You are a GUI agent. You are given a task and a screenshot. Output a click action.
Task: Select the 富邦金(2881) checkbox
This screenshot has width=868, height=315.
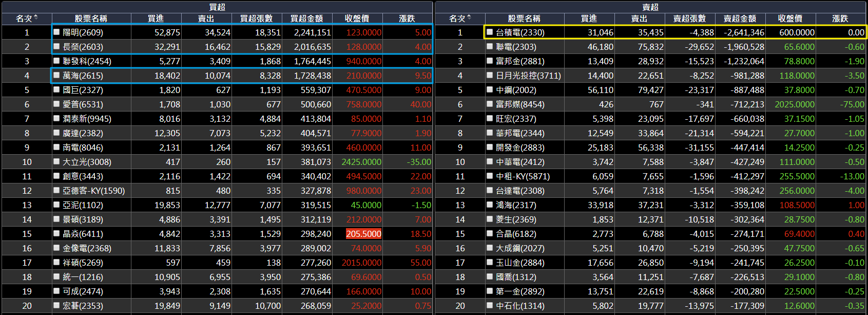490,61
